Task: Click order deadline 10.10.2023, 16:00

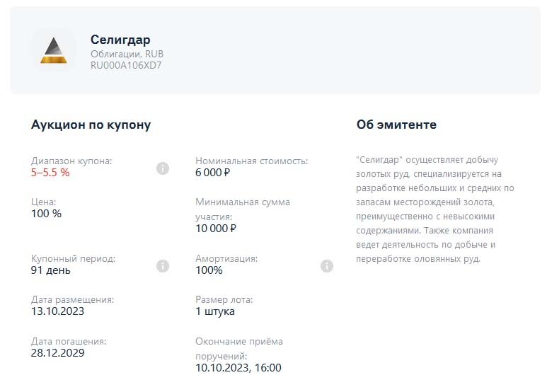Action: coord(238,367)
